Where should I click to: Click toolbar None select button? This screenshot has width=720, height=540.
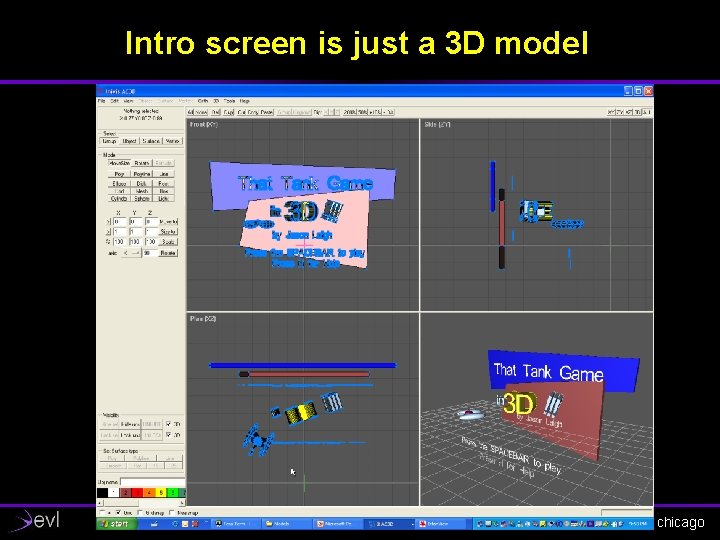tap(202, 112)
